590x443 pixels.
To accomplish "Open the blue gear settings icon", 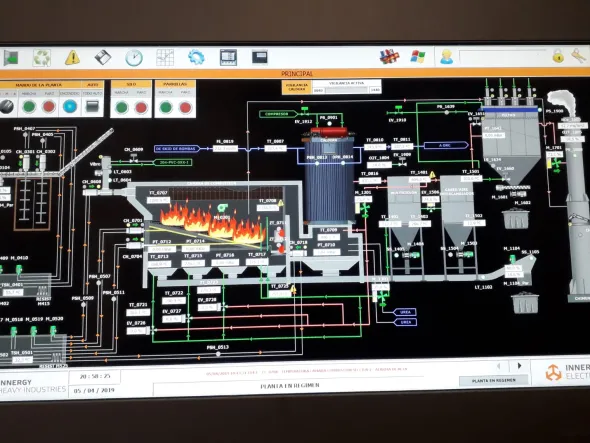I will click(196, 57).
